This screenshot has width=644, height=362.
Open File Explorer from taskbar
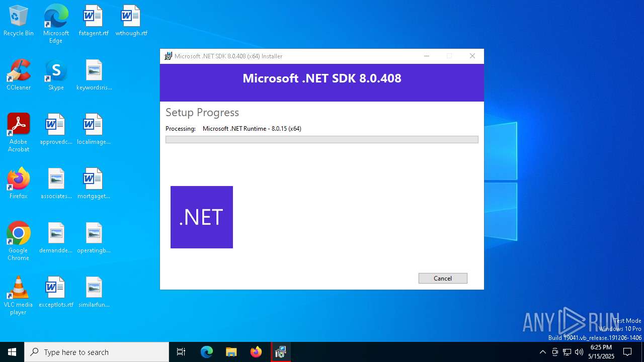coord(231,352)
